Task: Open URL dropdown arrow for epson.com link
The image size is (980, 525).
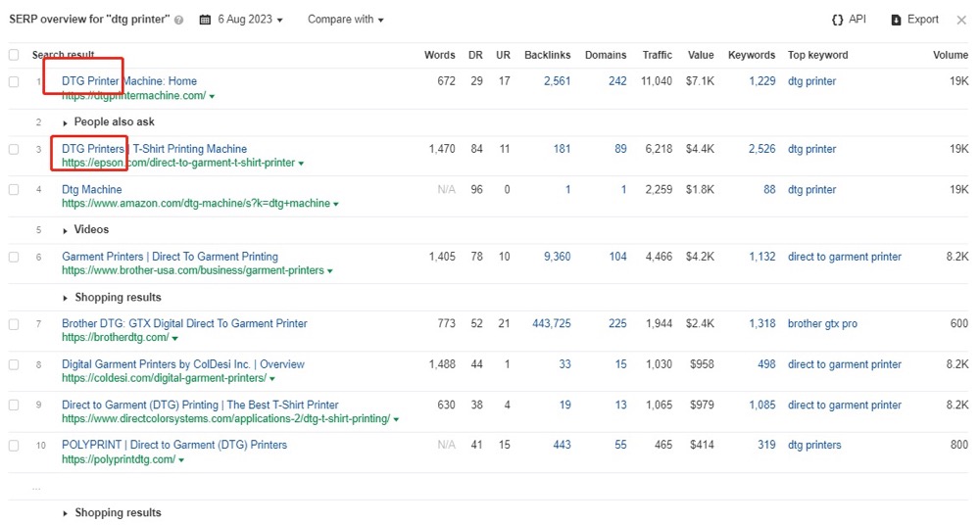Action: click(x=301, y=164)
